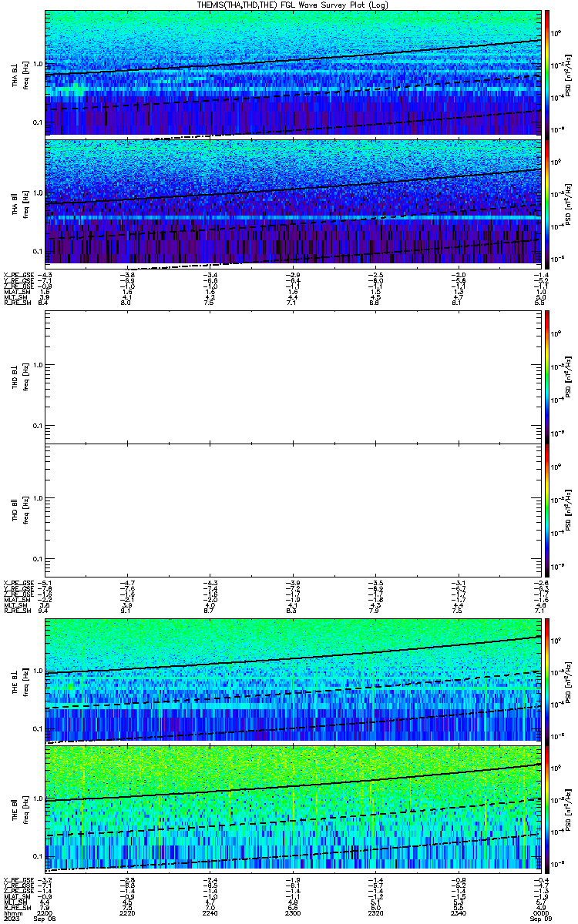578x924 pixels.
Task: Click the THA B-parallel spectrogram panel
Action: coord(292,203)
